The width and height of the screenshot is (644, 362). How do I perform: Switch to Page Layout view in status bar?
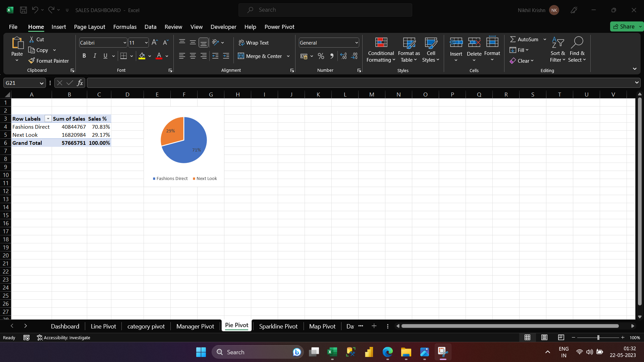point(544,338)
